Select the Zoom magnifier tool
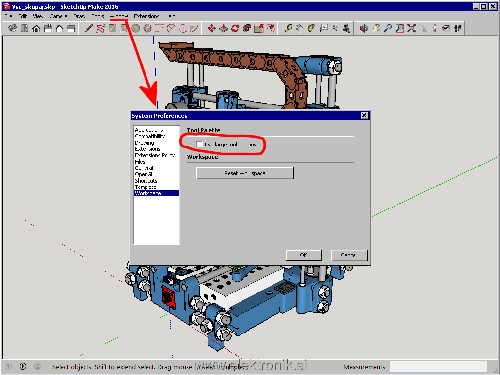This screenshot has width=500, height=375. [x=388, y=28]
